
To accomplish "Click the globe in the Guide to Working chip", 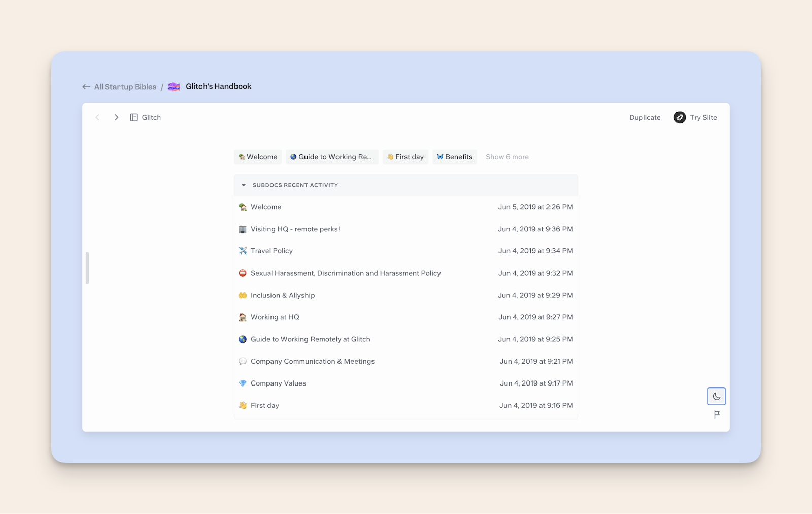I will point(293,157).
